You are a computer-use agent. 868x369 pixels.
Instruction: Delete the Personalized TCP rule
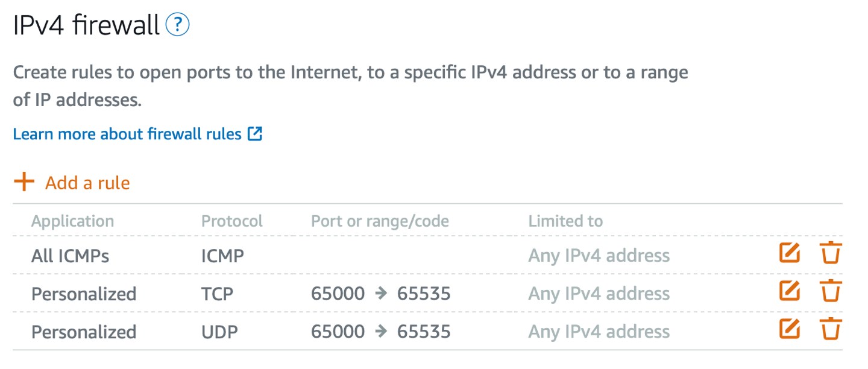point(831,291)
